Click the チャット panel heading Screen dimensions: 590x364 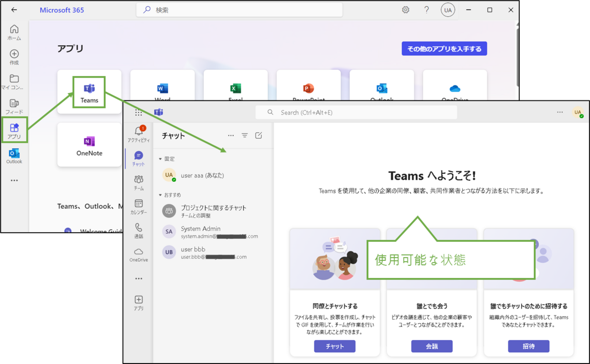(x=173, y=136)
